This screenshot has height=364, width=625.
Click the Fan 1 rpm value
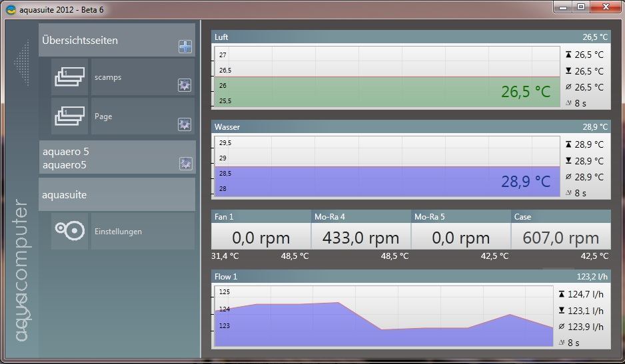261,238
